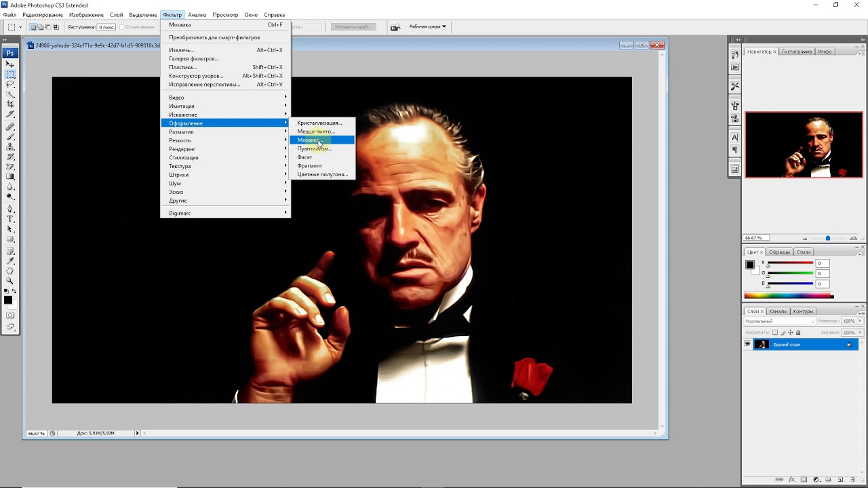
Task: Toggle lock image pixels option
Action: coord(783,332)
